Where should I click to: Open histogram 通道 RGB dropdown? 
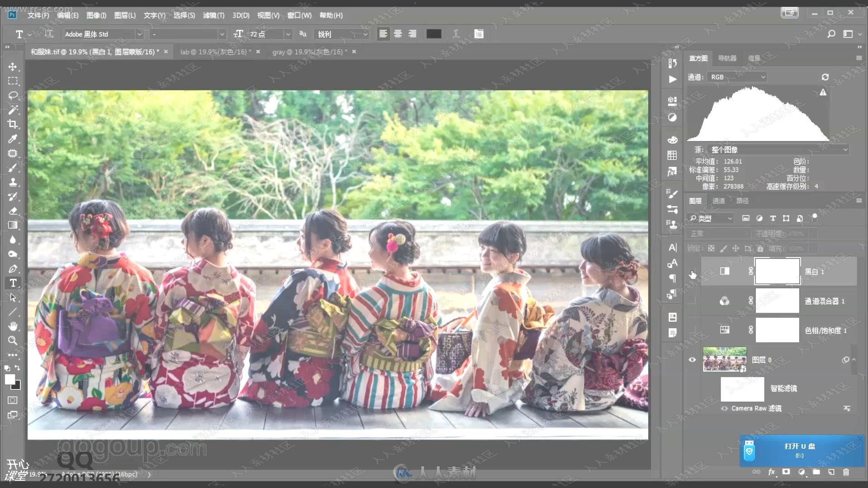(x=737, y=77)
